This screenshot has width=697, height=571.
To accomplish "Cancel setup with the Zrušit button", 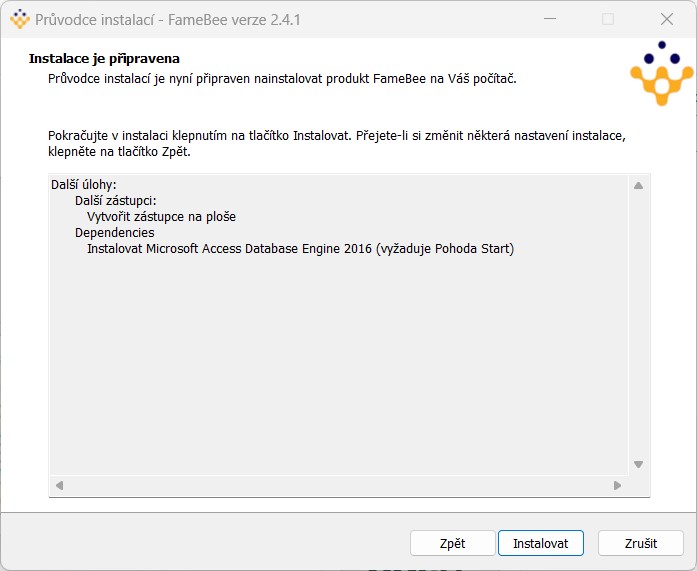I will (641, 543).
